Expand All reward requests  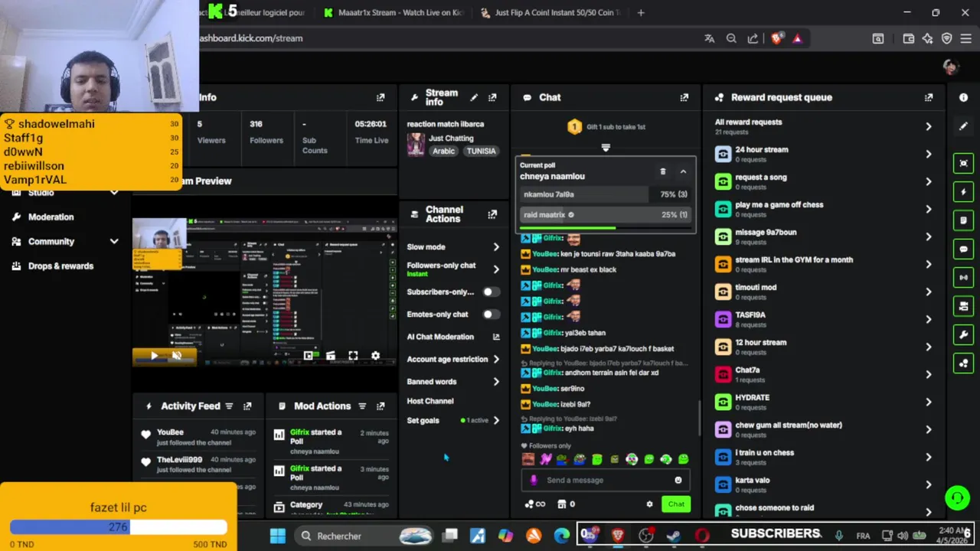(x=928, y=126)
